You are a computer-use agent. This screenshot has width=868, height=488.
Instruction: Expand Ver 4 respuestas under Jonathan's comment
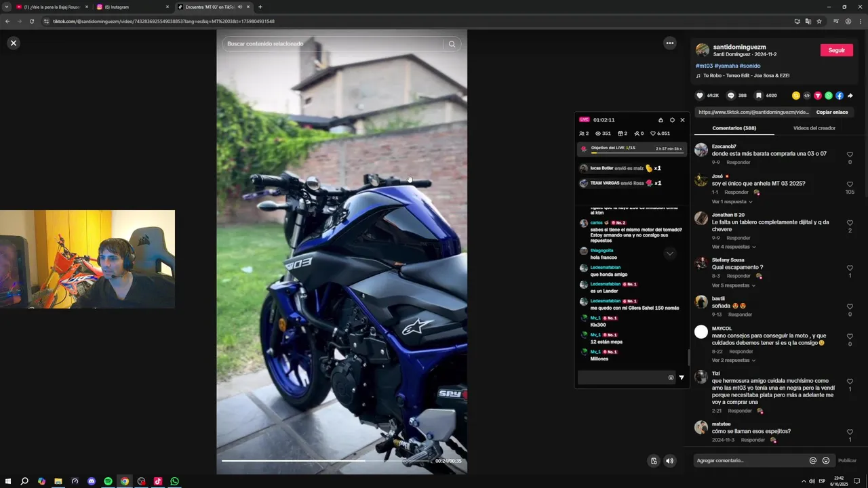pos(733,247)
